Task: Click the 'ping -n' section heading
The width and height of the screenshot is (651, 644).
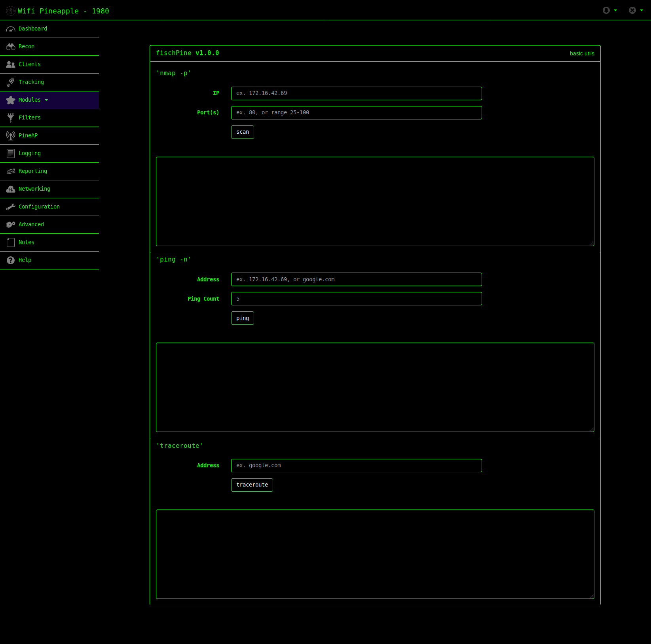Action: pos(174,259)
